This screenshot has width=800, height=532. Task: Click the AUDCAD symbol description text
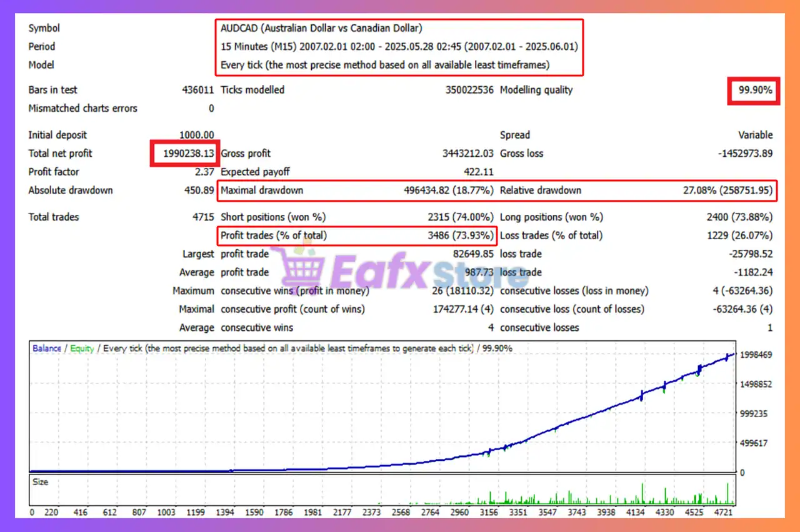321,28
